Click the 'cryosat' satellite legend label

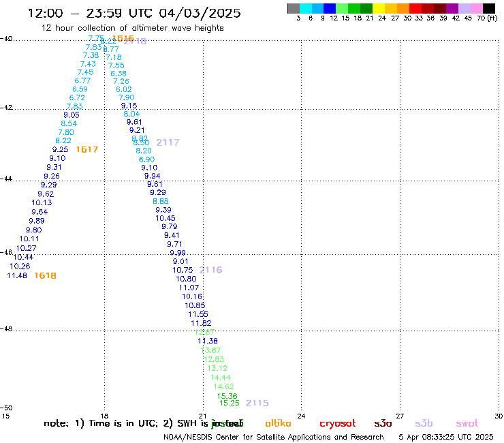[x=338, y=424]
